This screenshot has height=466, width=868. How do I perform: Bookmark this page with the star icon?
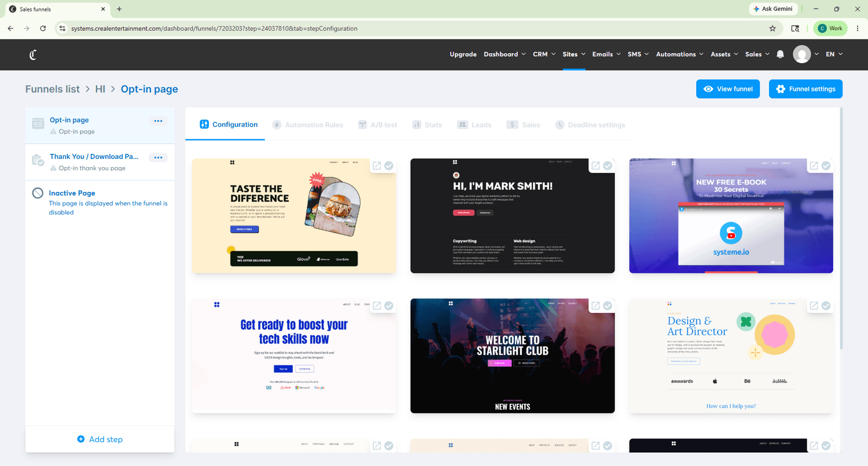pos(773,28)
